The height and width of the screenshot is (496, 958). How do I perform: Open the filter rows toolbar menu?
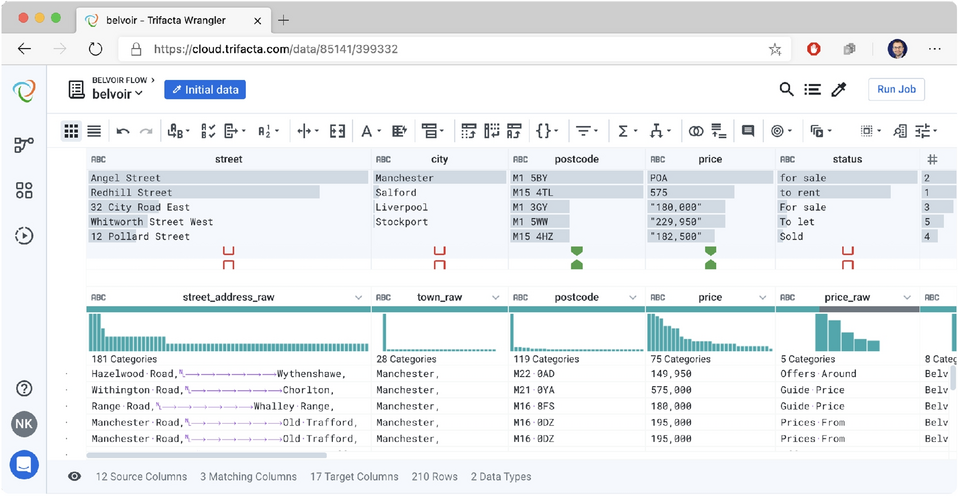point(586,131)
